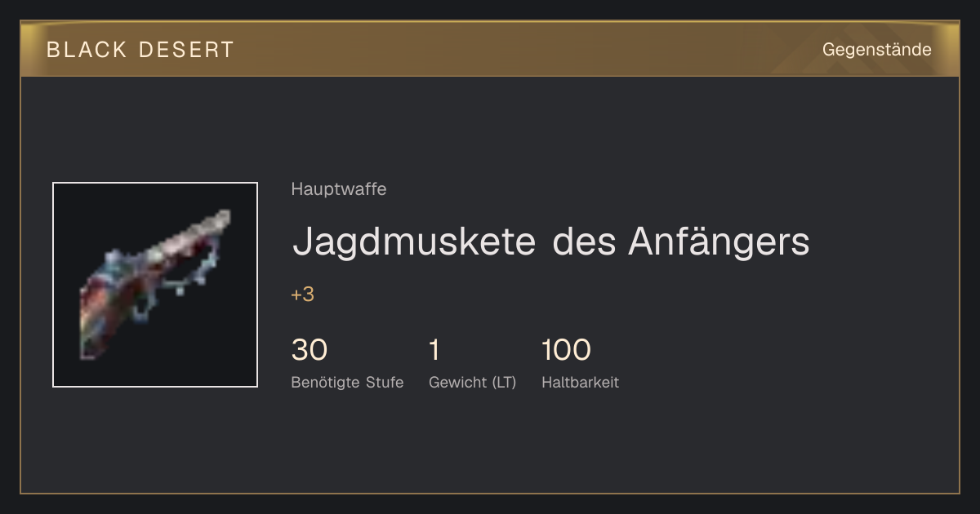The width and height of the screenshot is (980, 514).
Task: Click the weight value 1
Action: tap(434, 350)
